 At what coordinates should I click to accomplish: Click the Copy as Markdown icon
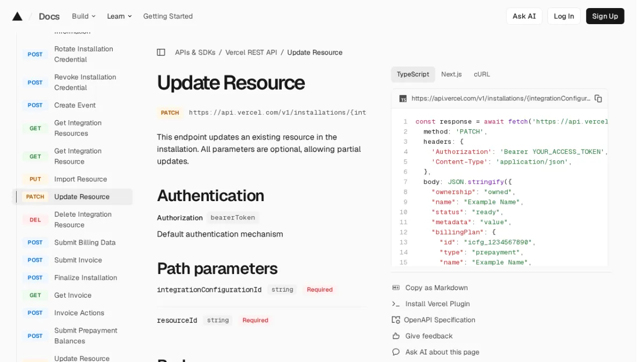(x=396, y=288)
